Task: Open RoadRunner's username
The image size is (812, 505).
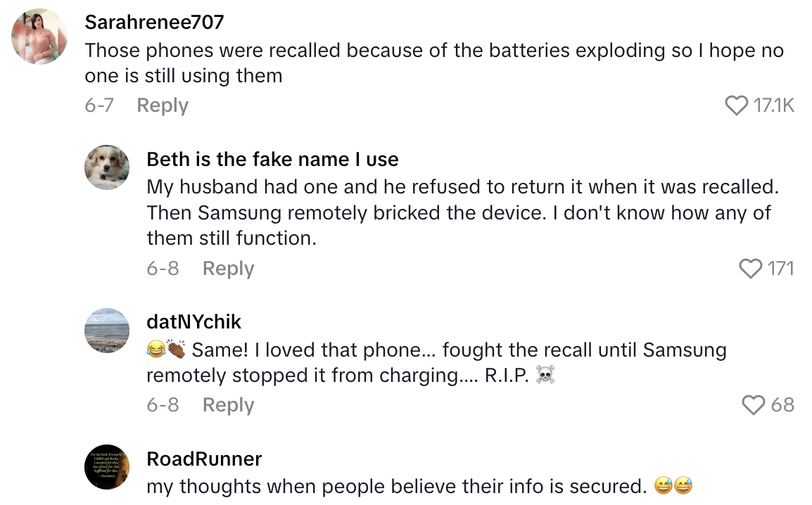Action: click(204, 459)
